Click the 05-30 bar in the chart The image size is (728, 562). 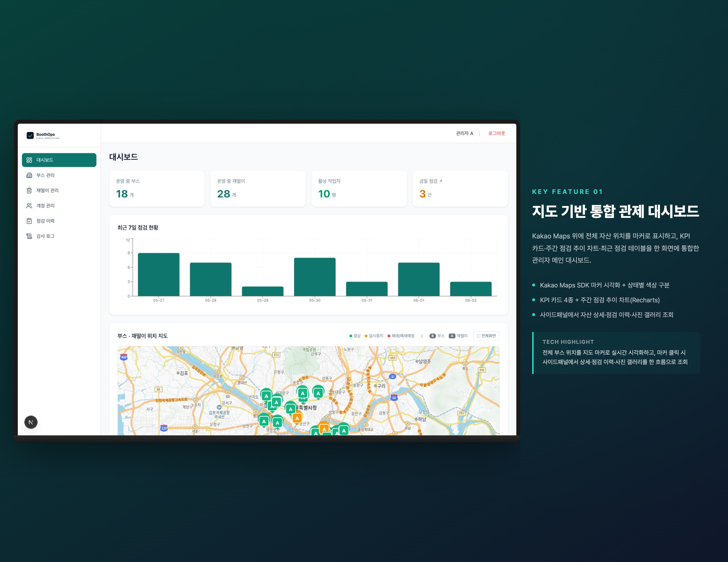pos(315,277)
